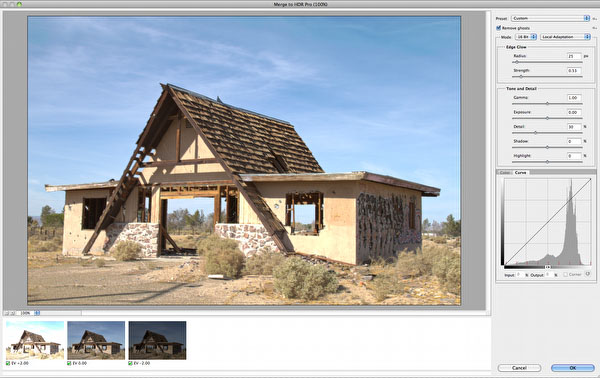Click the ghost removal options icon
The height and width of the screenshot is (378, 600).
pos(595,28)
